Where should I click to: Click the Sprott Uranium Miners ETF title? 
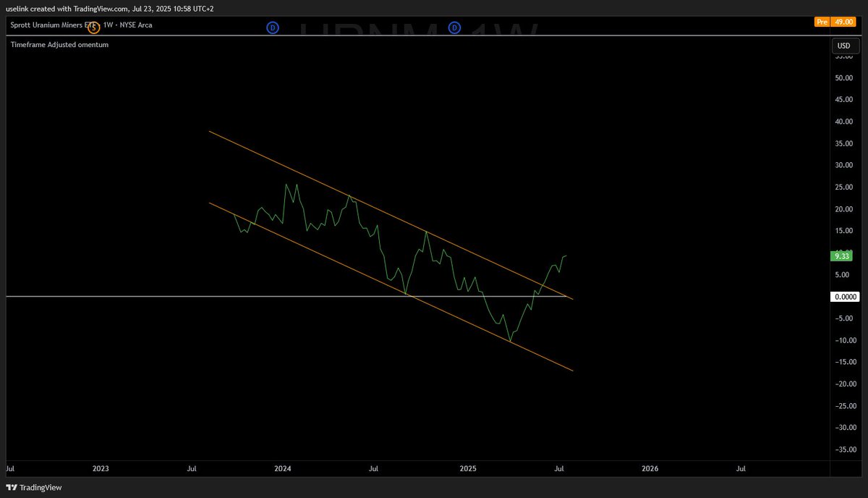pos(52,25)
